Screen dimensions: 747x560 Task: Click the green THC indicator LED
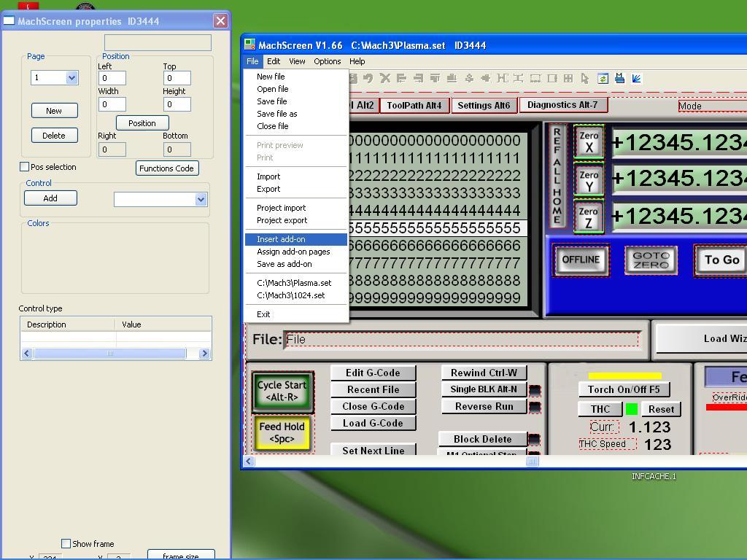[x=632, y=409]
